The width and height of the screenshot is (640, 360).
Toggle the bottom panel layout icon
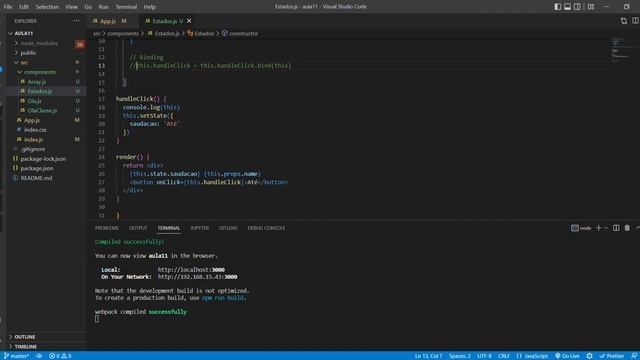(x=567, y=7)
